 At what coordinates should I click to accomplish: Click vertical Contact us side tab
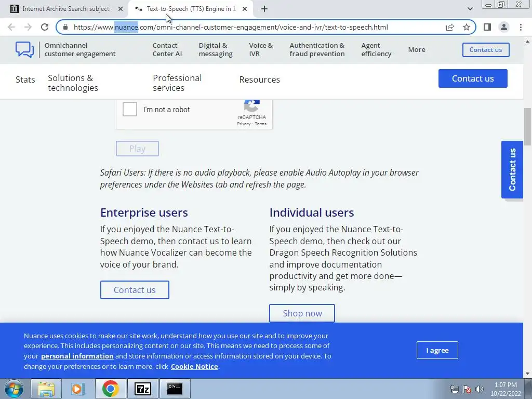[512, 169]
